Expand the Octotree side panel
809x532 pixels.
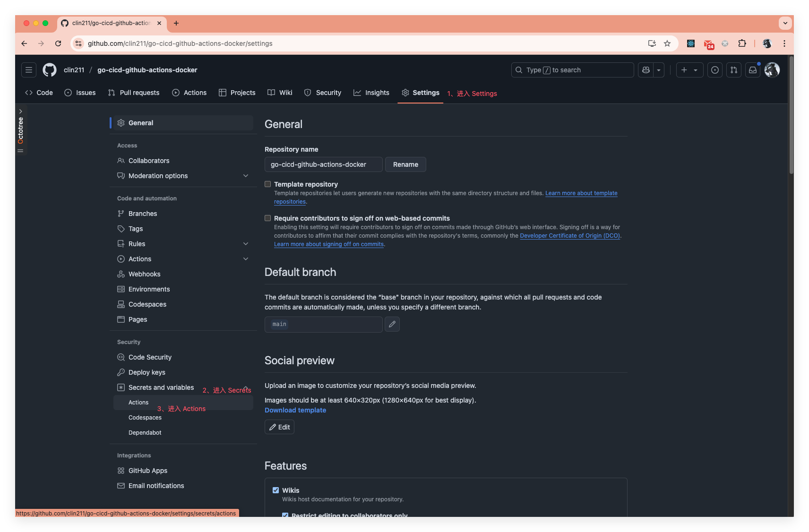click(x=20, y=130)
